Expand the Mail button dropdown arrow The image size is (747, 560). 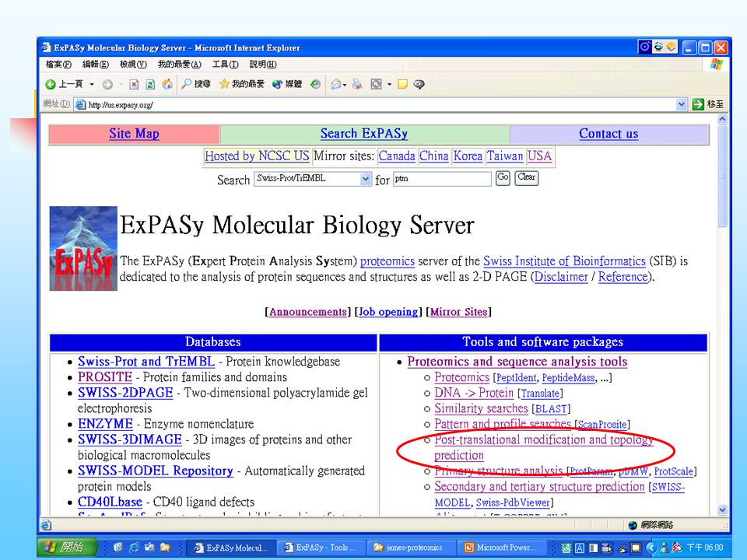345,85
